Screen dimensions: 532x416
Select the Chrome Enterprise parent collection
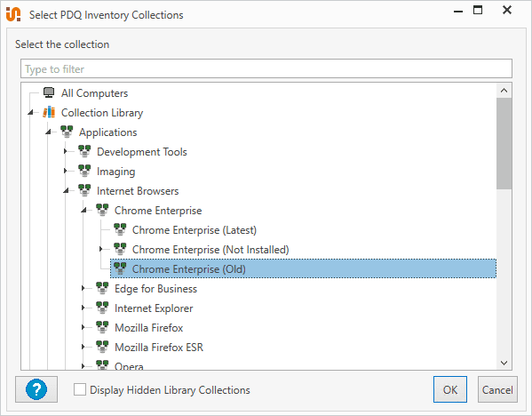158,210
